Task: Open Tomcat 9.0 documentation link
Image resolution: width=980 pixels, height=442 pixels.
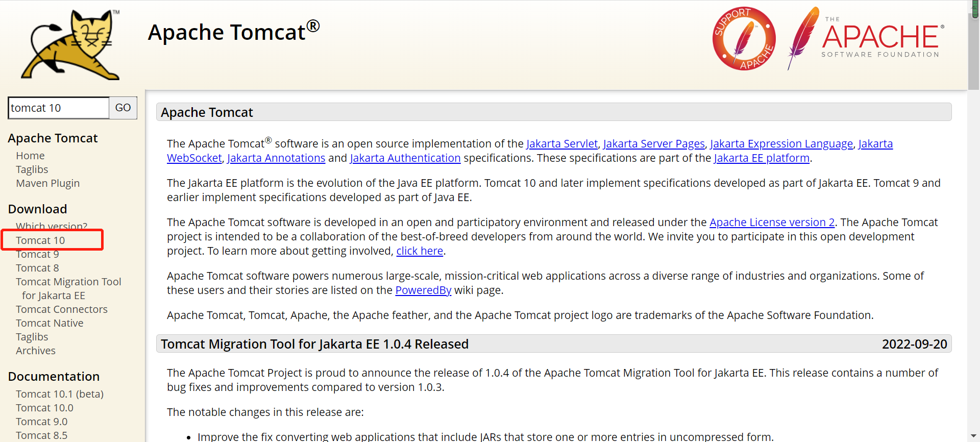Action: click(41, 422)
